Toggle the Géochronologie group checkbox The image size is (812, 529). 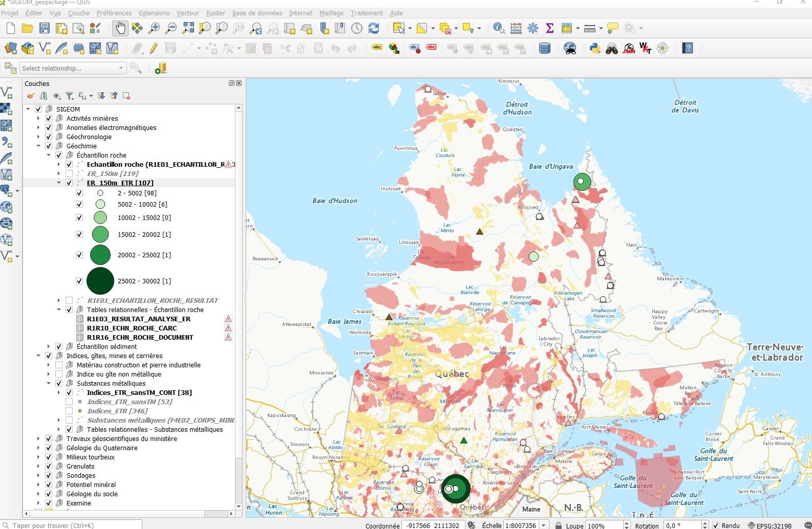pos(49,137)
